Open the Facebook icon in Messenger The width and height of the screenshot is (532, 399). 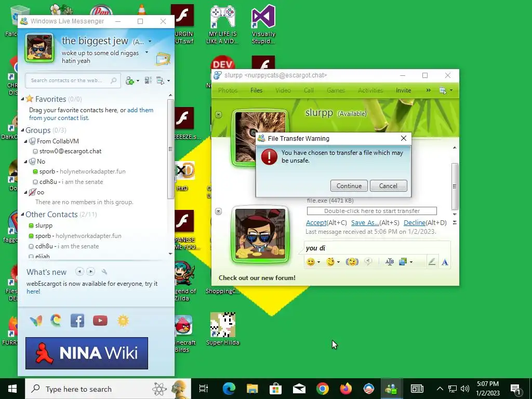(x=77, y=321)
